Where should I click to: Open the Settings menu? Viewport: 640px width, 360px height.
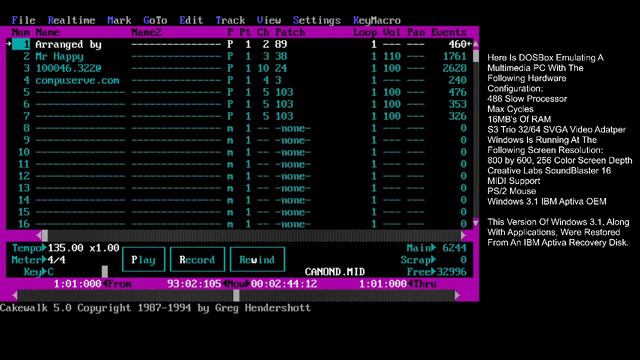tap(317, 20)
